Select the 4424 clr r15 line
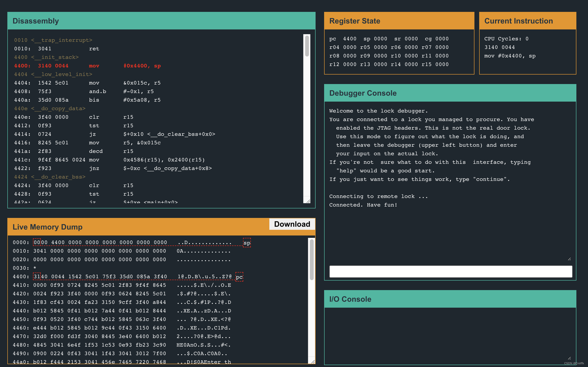The image size is (588, 367). [x=74, y=185]
